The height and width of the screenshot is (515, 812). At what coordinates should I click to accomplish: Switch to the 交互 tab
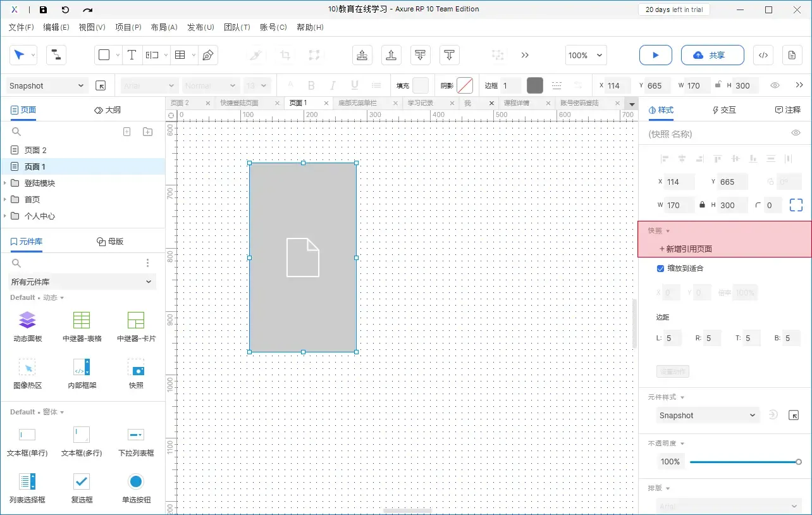coord(724,110)
